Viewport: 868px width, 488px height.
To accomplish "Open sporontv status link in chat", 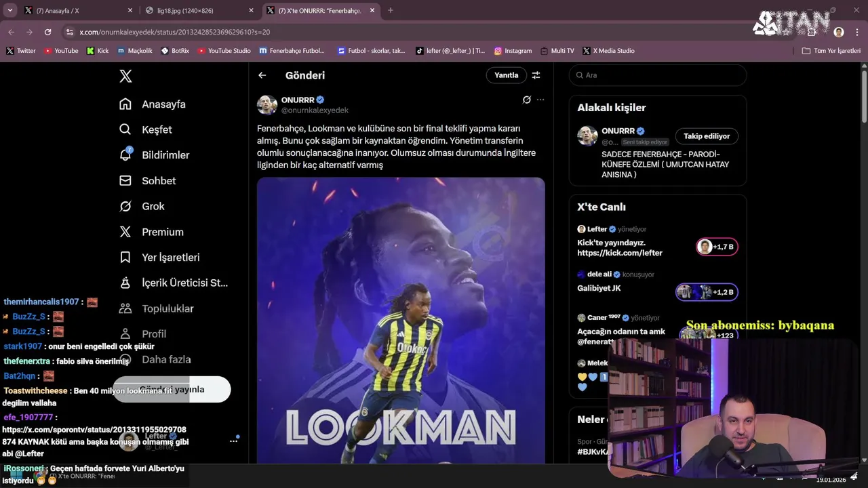I will click(x=94, y=435).
